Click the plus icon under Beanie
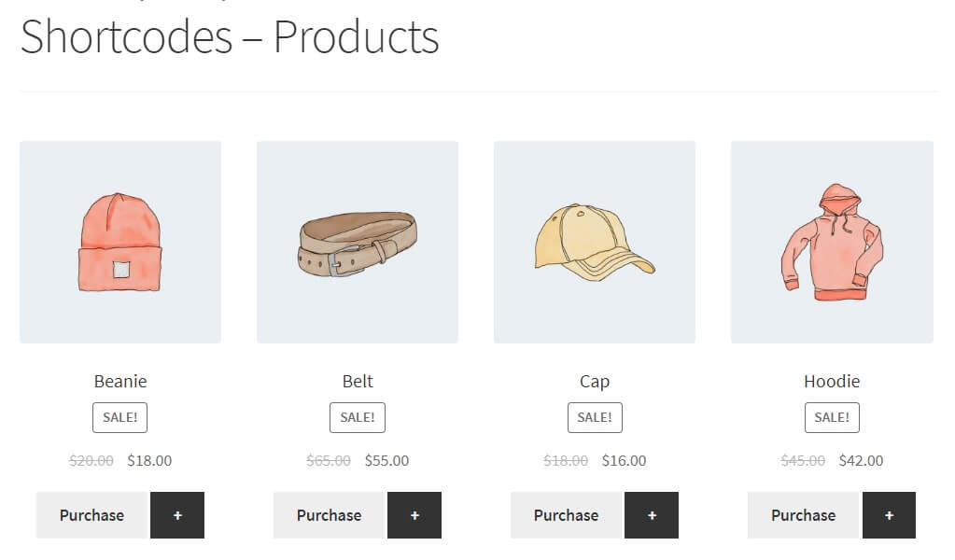The width and height of the screenshot is (955, 560). point(177,515)
